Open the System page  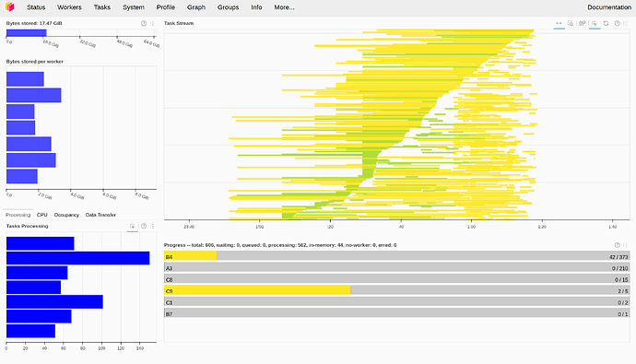(x=134, y=7)
